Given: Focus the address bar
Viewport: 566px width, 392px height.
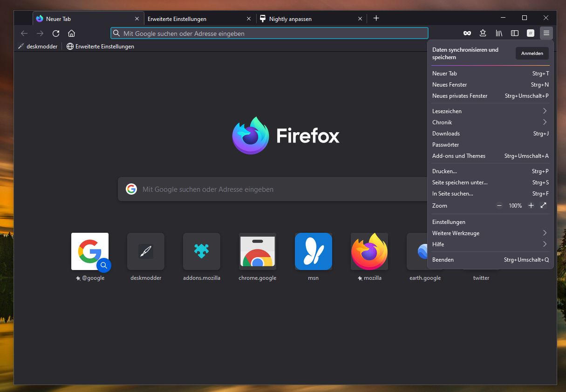Looking at the screenshot, I should point(269,33).
